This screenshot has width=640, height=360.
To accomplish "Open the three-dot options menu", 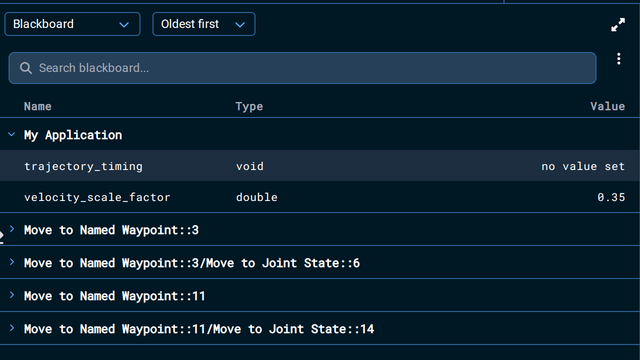I will tap(619, 59).
